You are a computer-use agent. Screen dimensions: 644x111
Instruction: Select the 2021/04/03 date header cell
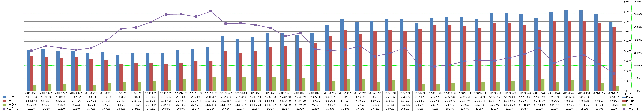point(614,93)
